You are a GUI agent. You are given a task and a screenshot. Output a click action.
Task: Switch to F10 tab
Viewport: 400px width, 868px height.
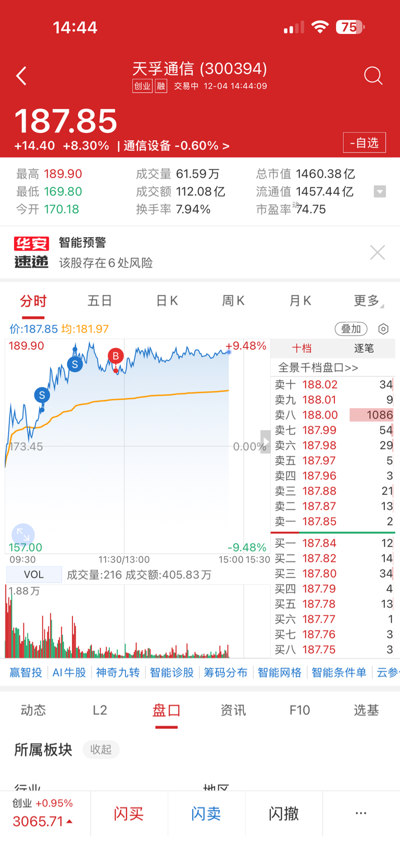300,710
